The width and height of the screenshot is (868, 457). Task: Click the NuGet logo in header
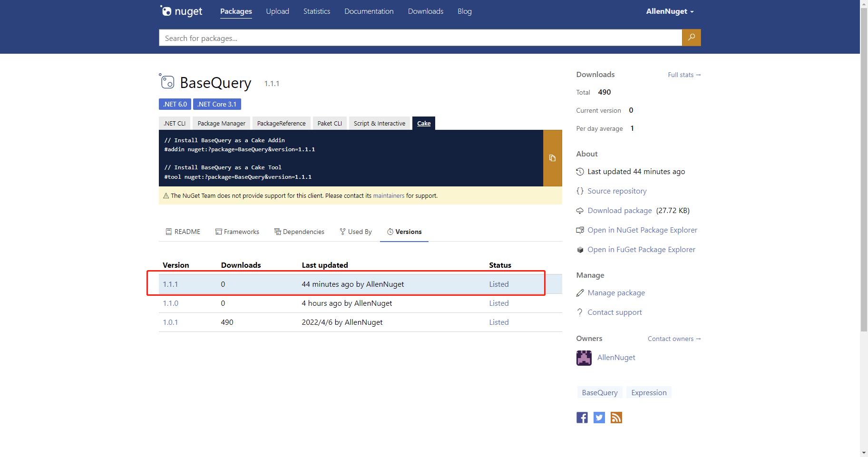(x=181, y=11)
